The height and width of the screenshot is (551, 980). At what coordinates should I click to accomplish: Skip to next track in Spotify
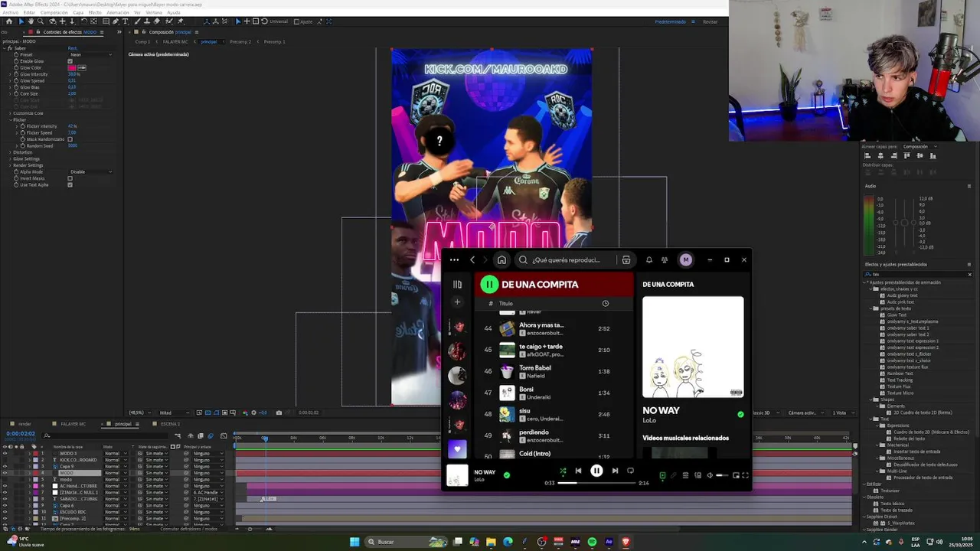click(615, 471)
